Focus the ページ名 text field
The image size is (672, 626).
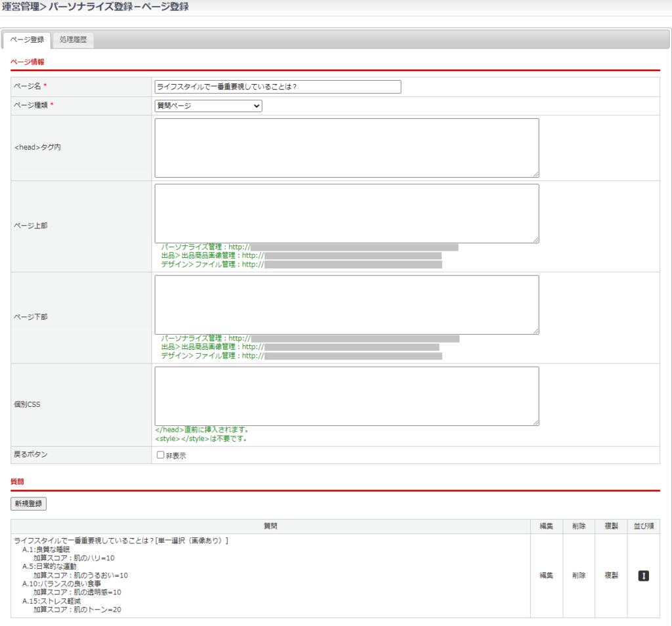[278, 87]
